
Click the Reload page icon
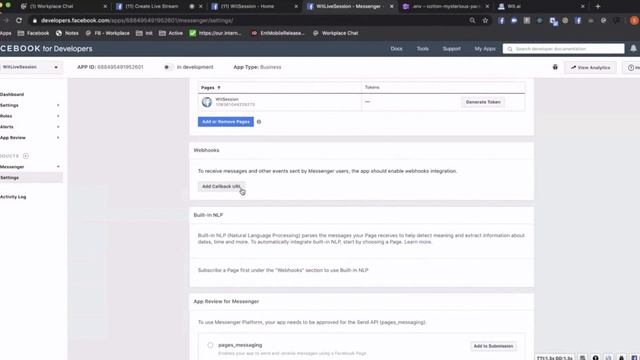[19, 20]
